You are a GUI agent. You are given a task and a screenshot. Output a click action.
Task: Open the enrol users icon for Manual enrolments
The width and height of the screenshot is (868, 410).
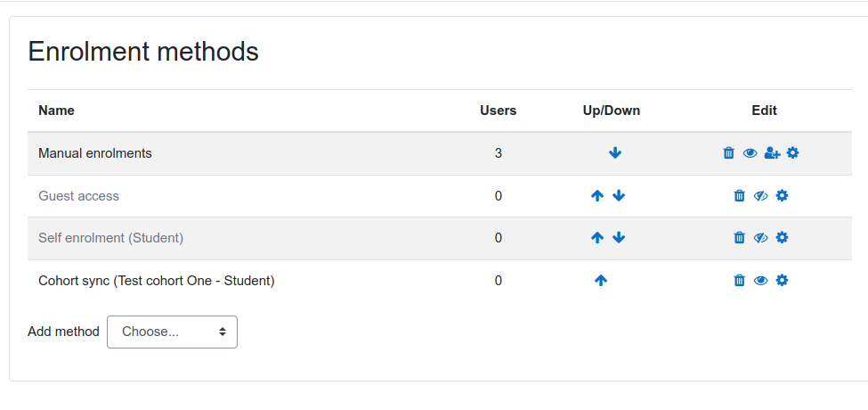[772, 153]
